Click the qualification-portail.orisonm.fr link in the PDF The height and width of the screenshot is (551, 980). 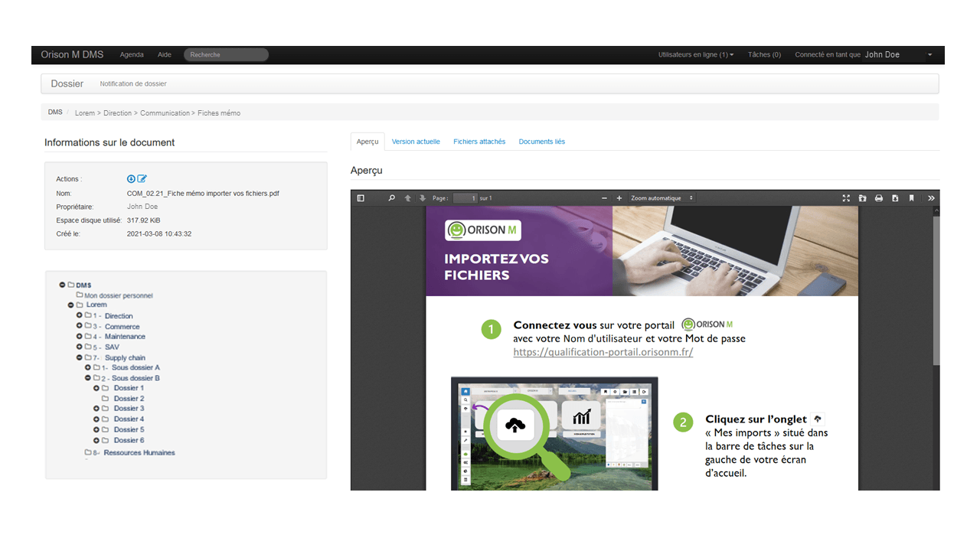point(603,353)
